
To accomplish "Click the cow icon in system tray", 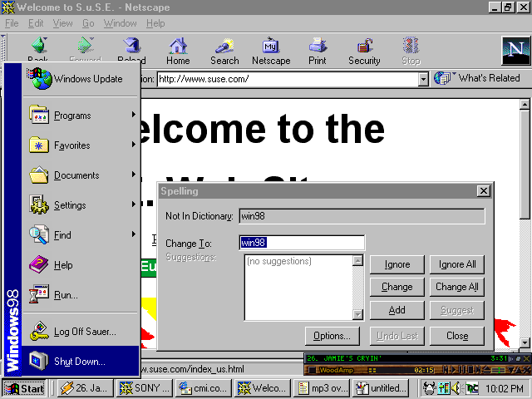I will [x=430, y=388].
